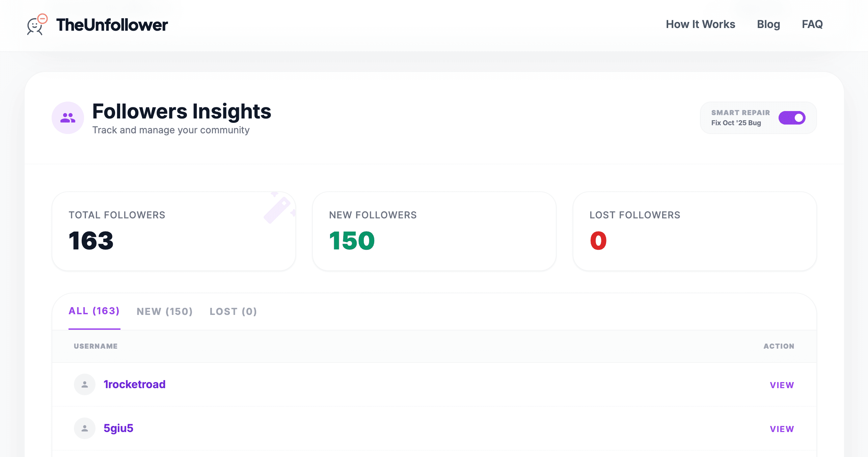Open the 1rocketroad profile link
The width and height of the screenshot is (868, 457).
click(x=135, y=384)
